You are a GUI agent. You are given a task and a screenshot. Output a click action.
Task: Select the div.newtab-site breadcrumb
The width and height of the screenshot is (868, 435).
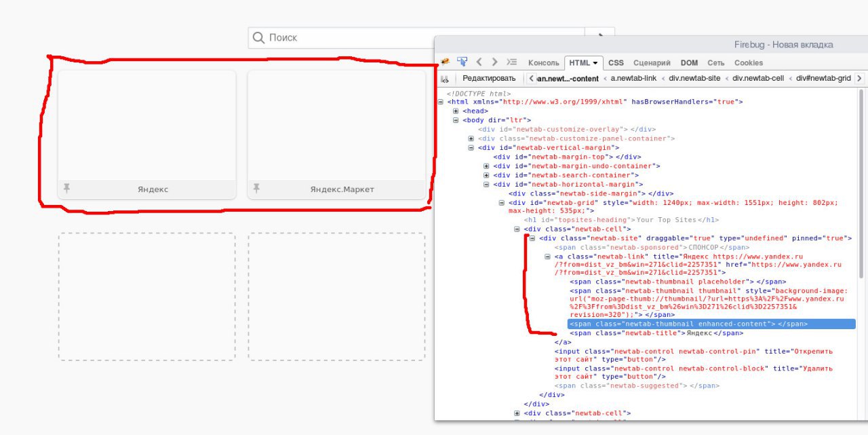tap(694, 79)
